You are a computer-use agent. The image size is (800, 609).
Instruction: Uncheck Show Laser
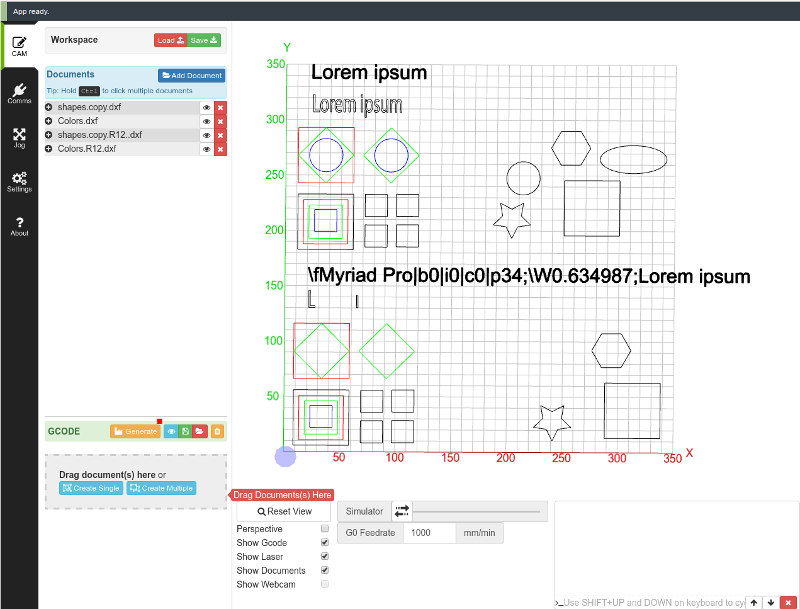[x=325, y=556]
